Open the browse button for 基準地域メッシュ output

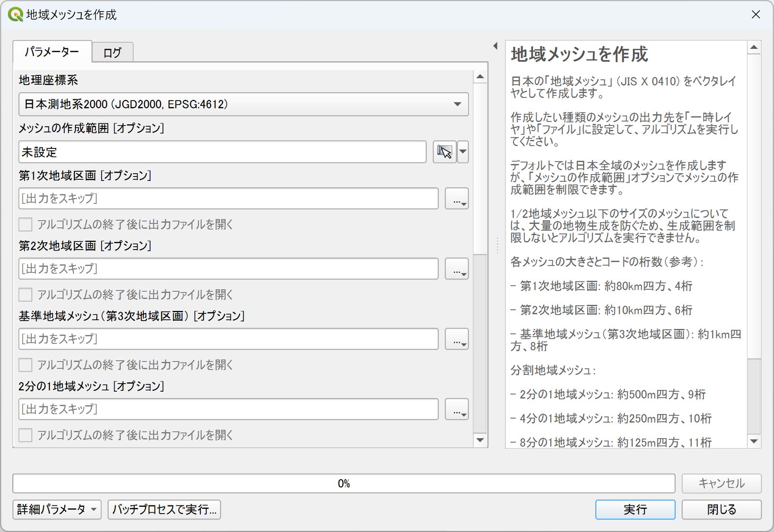pos(457,339)
